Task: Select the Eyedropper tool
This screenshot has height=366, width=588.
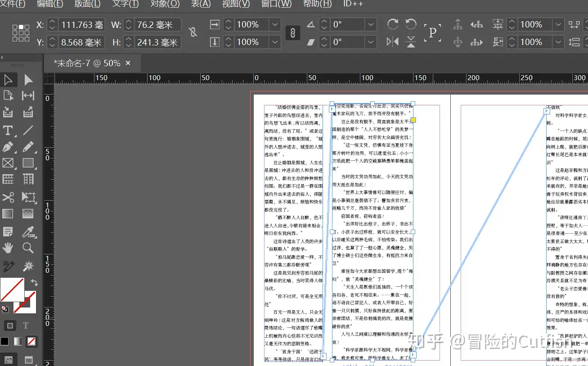Action: (28, 231)
